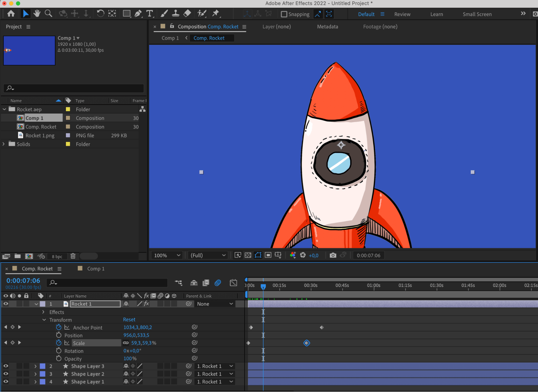Select the Puppet Pin tool
Image resolution: width=538 pixels, height=392 pixels.
[x=216, y=13]
